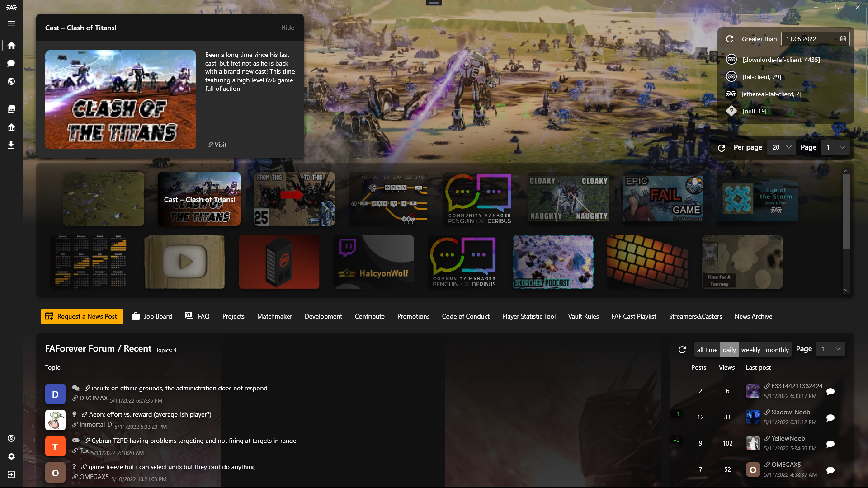Click the Greater than date input field
The image size is (868, 488).
(815, 39)
